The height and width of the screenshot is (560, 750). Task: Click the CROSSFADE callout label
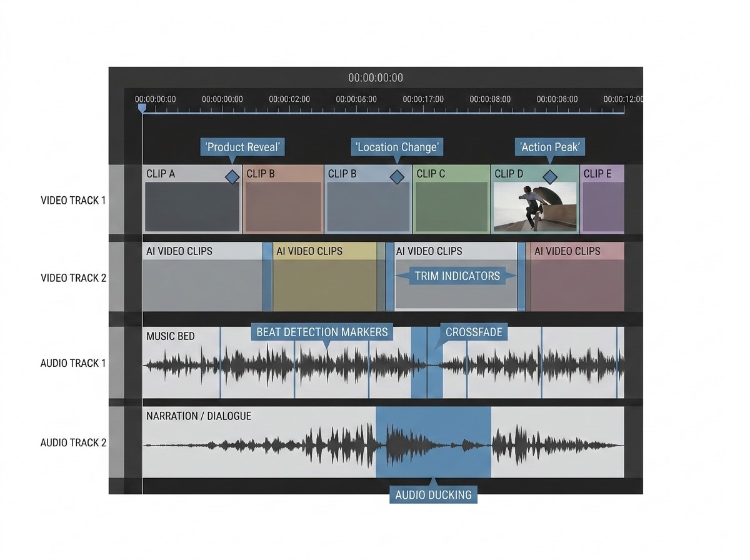tap(474, 332)
